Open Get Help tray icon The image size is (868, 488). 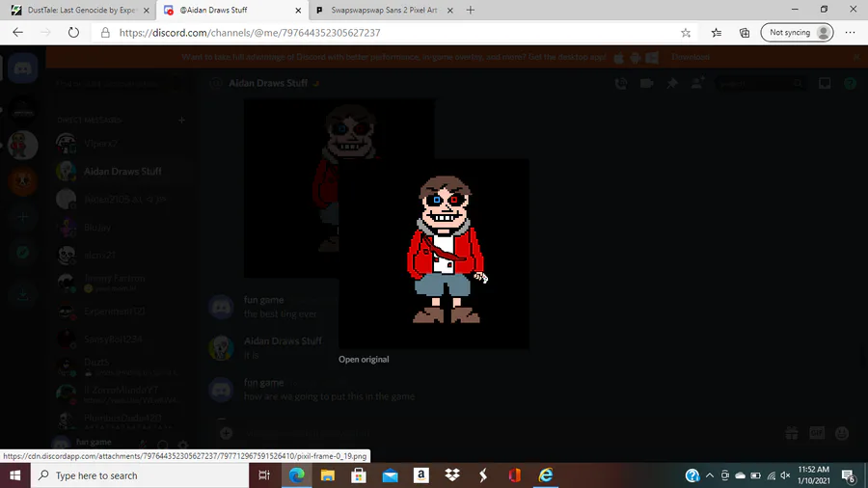692,475
